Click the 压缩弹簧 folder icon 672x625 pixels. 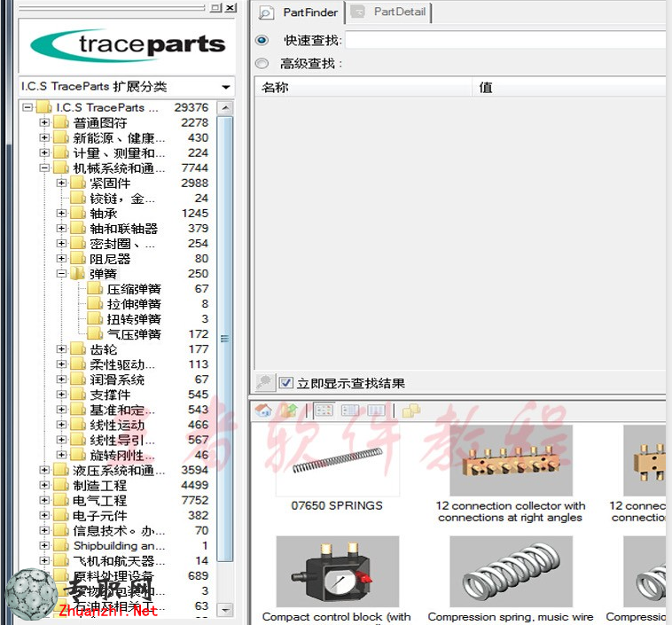point(95,288)
